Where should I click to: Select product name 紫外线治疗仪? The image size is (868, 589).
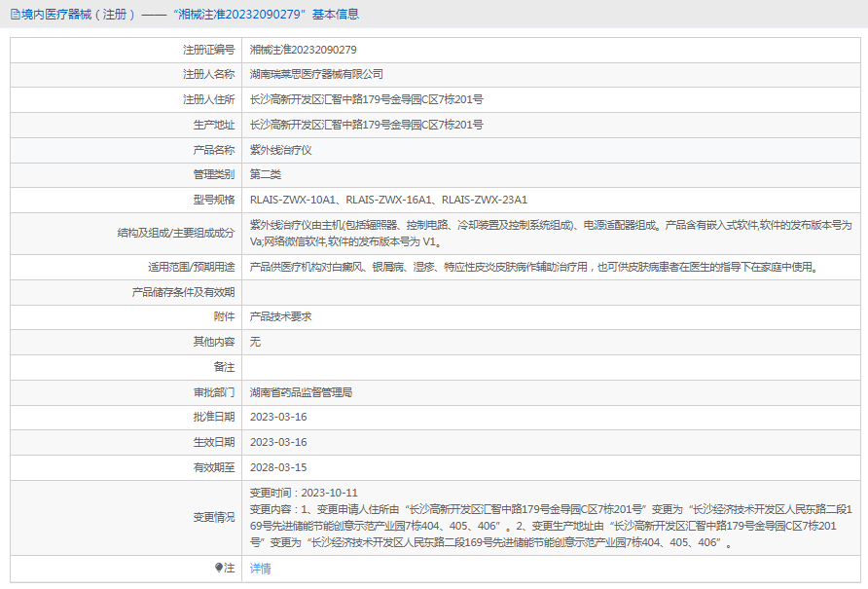pyautogui.click(x=280, y=150)
